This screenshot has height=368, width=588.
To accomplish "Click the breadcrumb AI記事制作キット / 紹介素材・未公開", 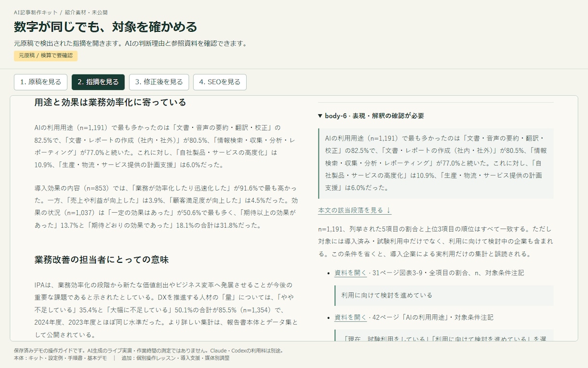I will click(61, 13).
